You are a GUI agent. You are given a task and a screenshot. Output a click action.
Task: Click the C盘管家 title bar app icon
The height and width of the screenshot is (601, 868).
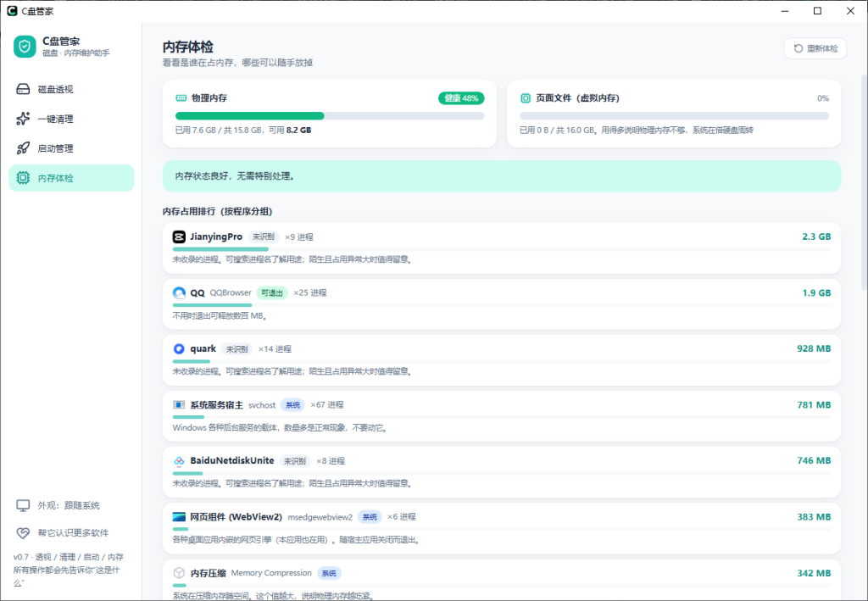click(x=12, y=10)
